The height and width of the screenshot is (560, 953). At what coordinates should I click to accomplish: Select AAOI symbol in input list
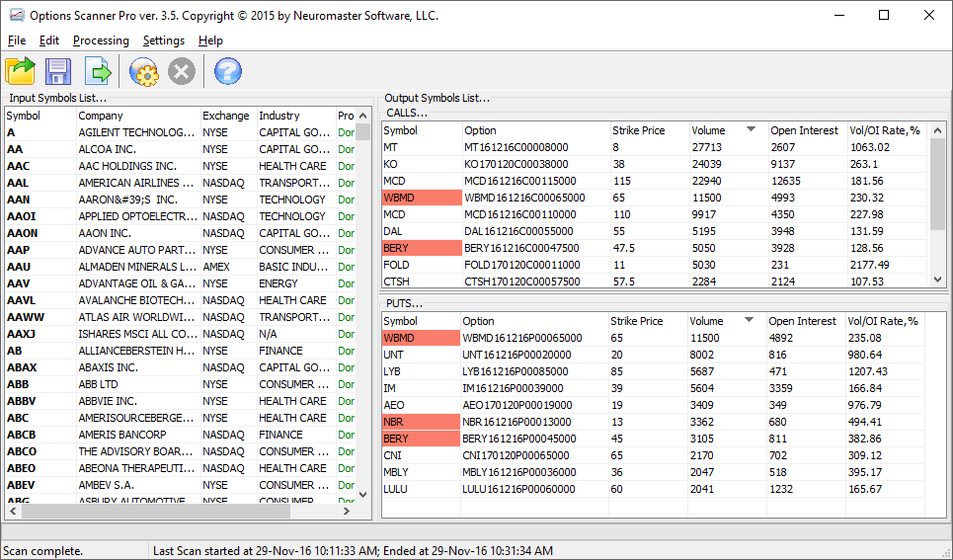[22, 216]
